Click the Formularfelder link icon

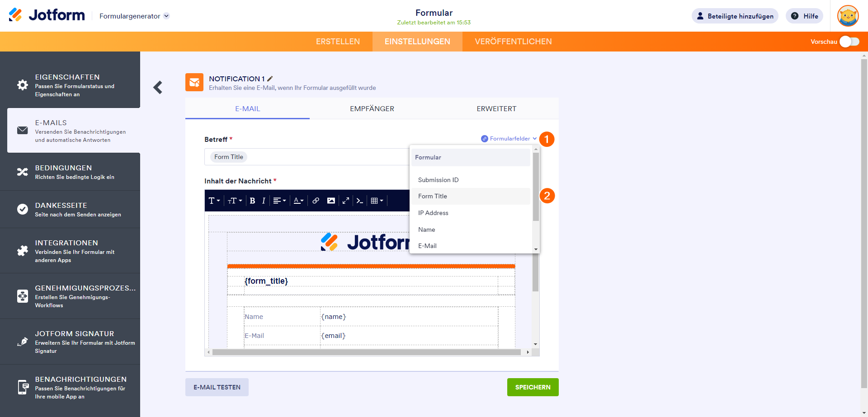pyautogui.click(x=485, y=139)
